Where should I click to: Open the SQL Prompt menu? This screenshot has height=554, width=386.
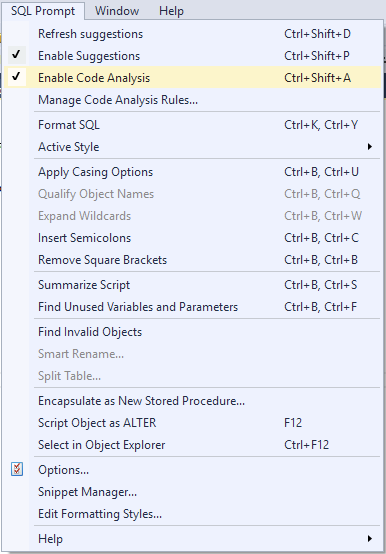point(43,11)
